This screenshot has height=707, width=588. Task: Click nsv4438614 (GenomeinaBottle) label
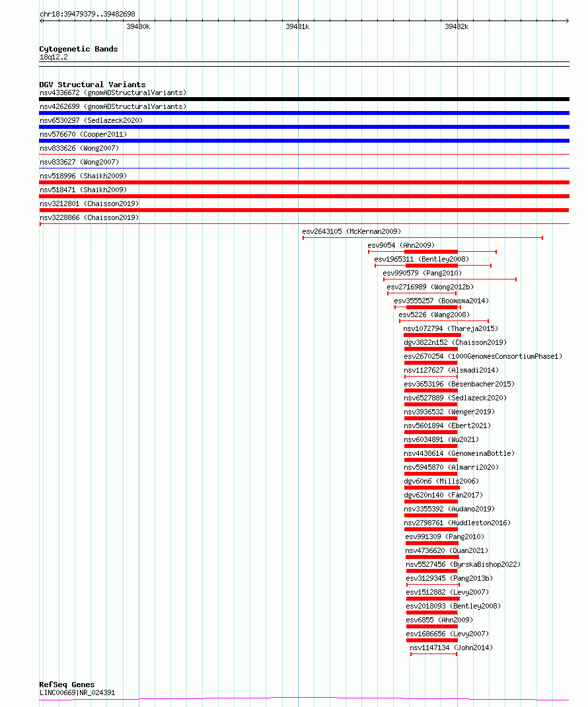pyautogui.click(x=459, y=453)
